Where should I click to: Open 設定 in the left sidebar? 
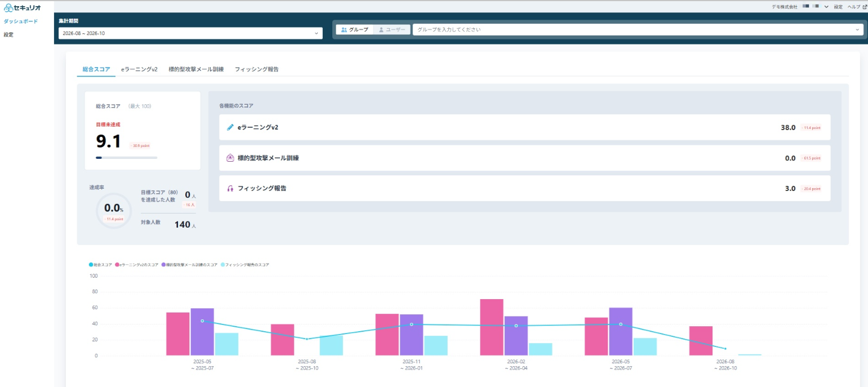point(8,34)
